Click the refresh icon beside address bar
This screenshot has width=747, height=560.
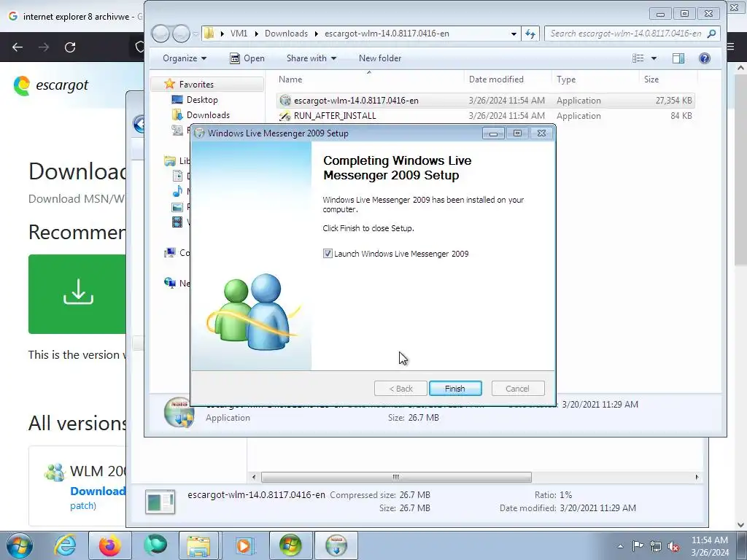pos(530,34)
